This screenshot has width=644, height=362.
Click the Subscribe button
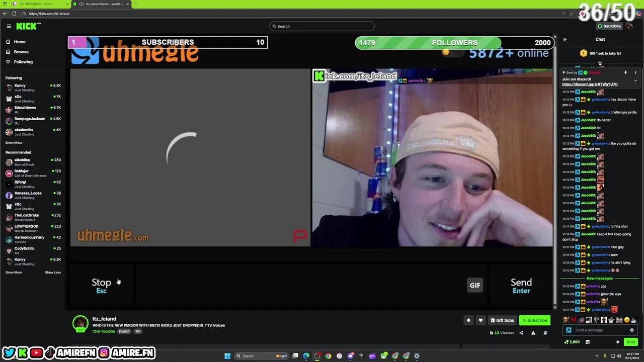pyautogui.click(x=535, y=320)
